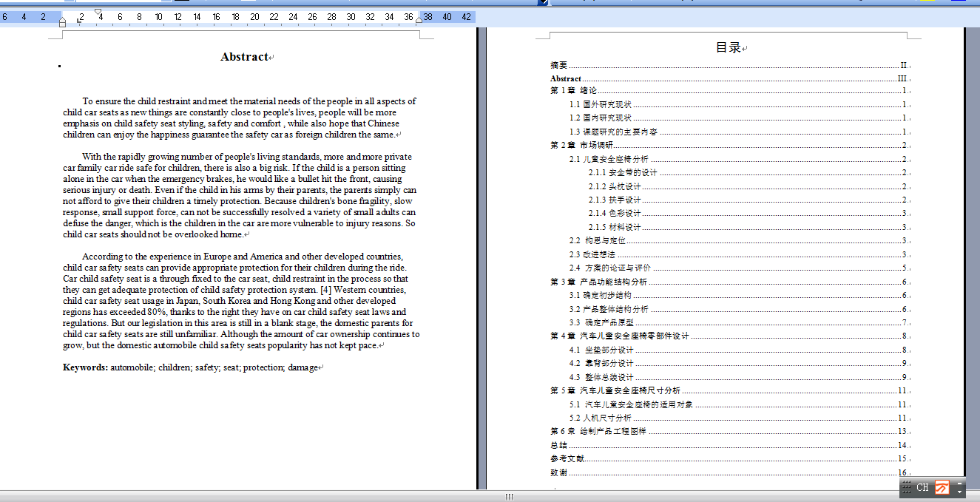Click 3.1 确定初步结构 entry

click(x=740, y=295)
